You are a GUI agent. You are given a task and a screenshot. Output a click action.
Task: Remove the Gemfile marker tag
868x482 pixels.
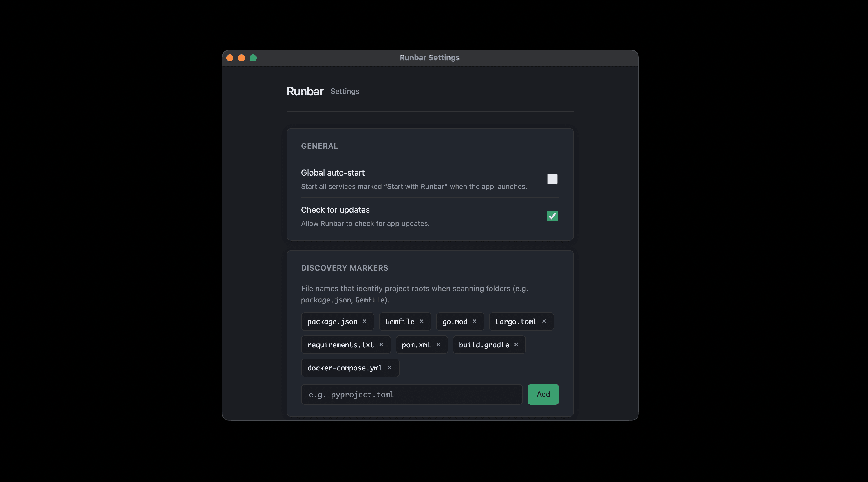[x=421, y=321]
